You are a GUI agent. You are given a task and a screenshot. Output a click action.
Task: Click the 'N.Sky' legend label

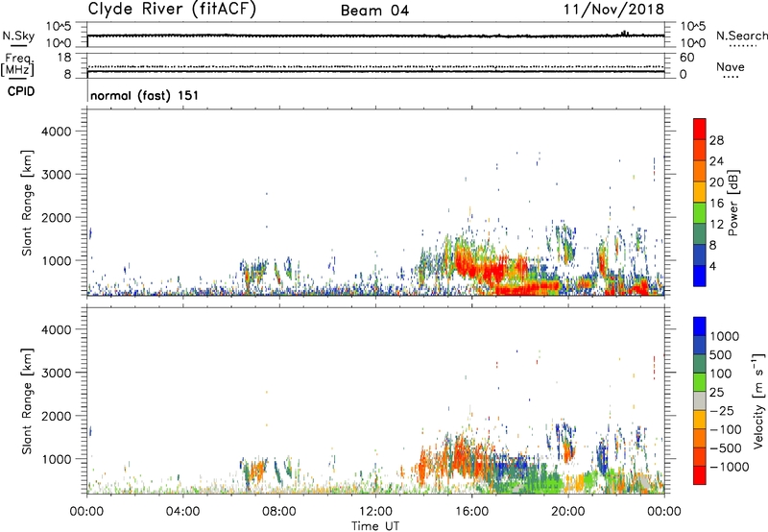tap(18, 36)
